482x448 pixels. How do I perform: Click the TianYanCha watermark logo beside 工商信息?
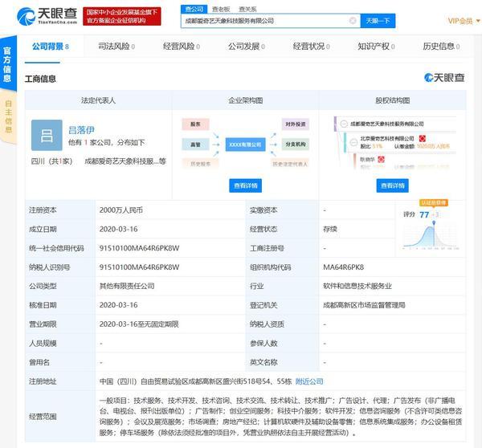(x=443, y=78)
